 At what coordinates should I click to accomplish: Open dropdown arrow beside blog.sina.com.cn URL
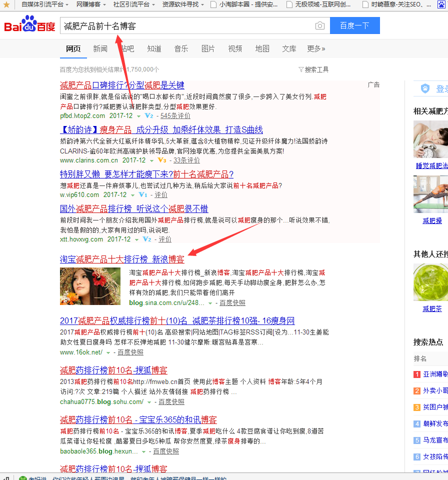pyautogui.click(x=210, y=303)
